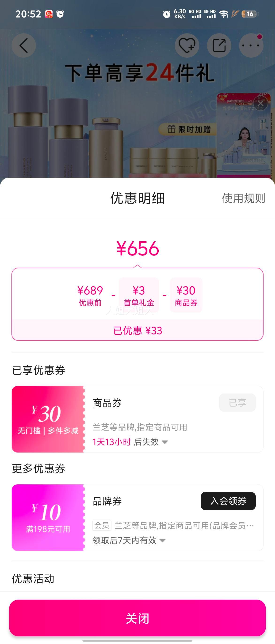Expand the 商品券 expiry details arrow

click(165, 442)
